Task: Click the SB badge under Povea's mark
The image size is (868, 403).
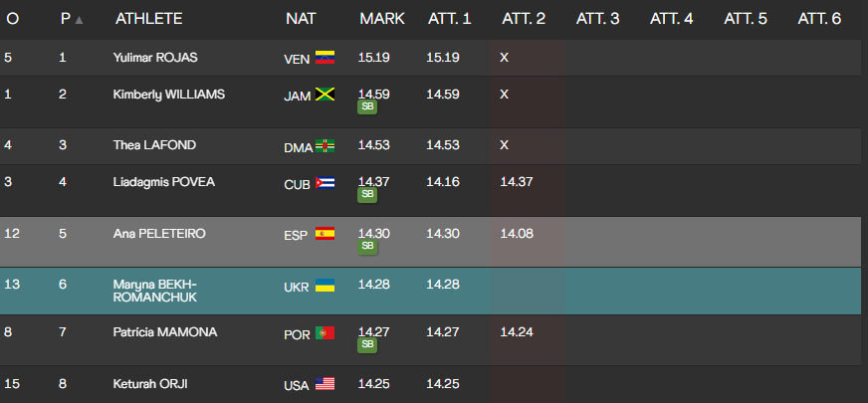Action: [x=367, y=195]
